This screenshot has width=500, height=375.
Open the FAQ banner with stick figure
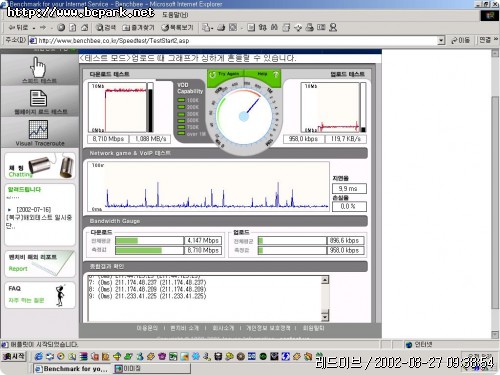click(40, 295)
